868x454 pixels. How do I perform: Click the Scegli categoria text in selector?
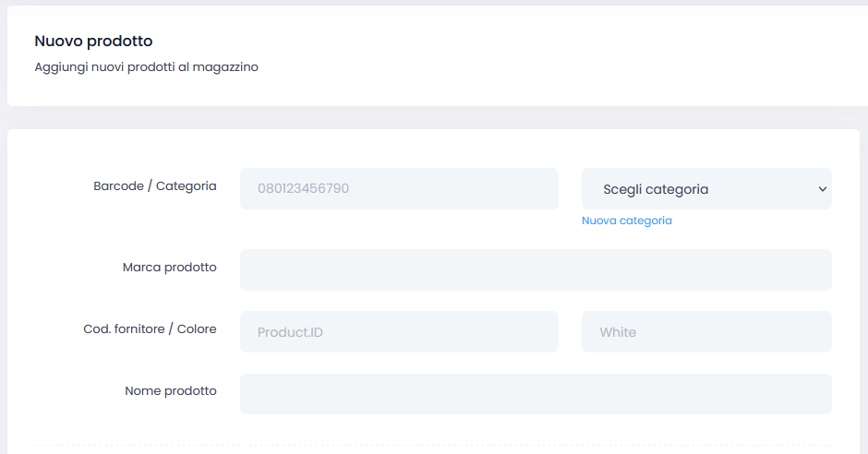656,189
